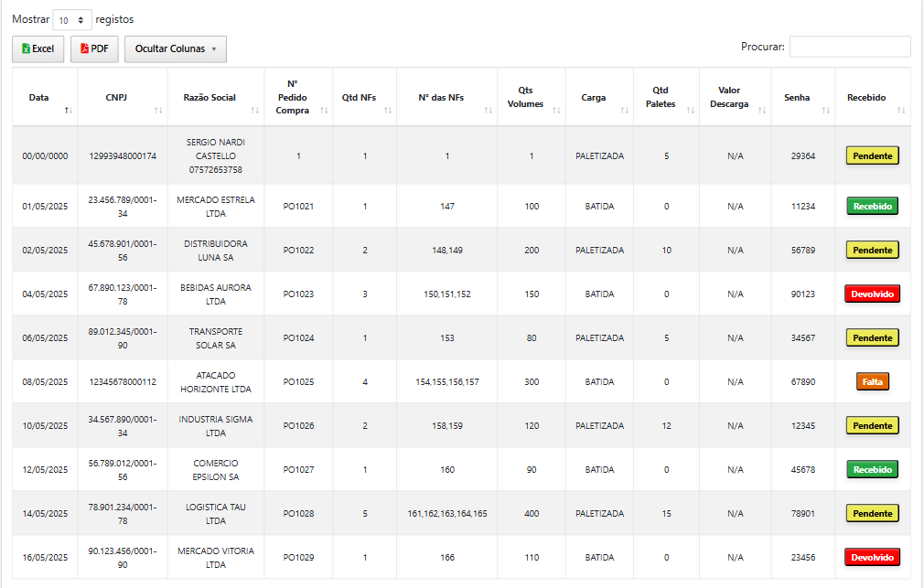Click the Procurar search field

click(849, 47)
